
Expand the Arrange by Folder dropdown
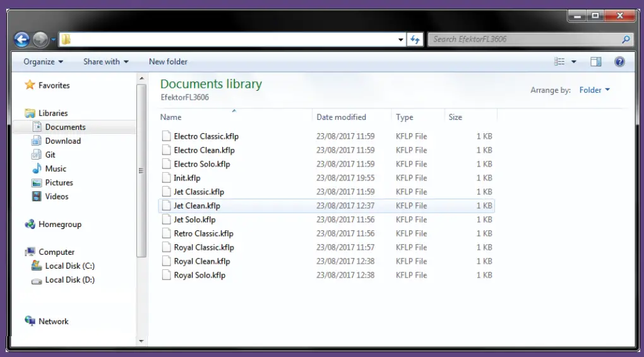click(x=594, y=90)
